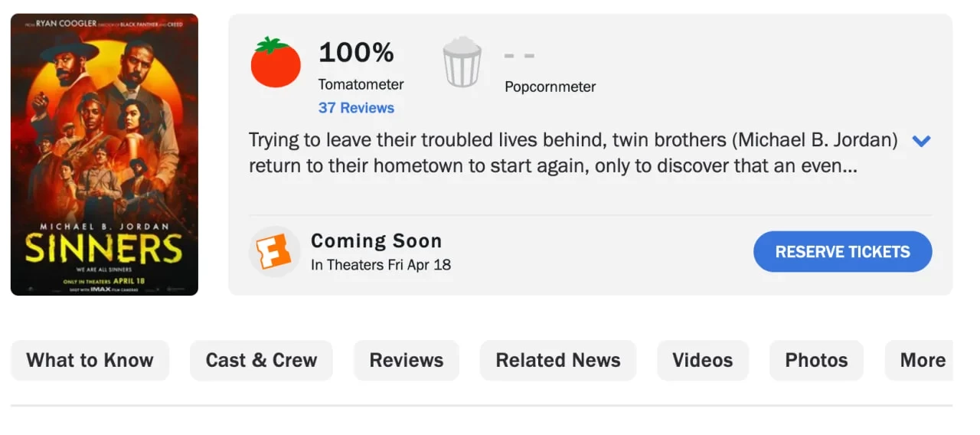This screenshot has height=435, width=980.
Task: Click the Coming Soon heading
Action: (x=376, y=241)
